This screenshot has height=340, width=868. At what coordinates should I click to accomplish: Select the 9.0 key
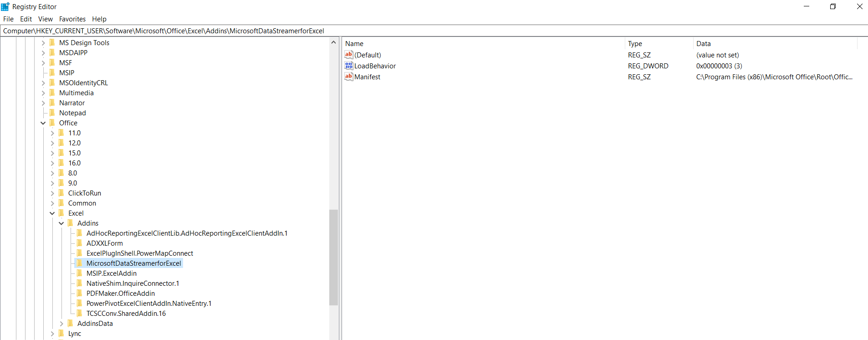(x=72, y=183)
